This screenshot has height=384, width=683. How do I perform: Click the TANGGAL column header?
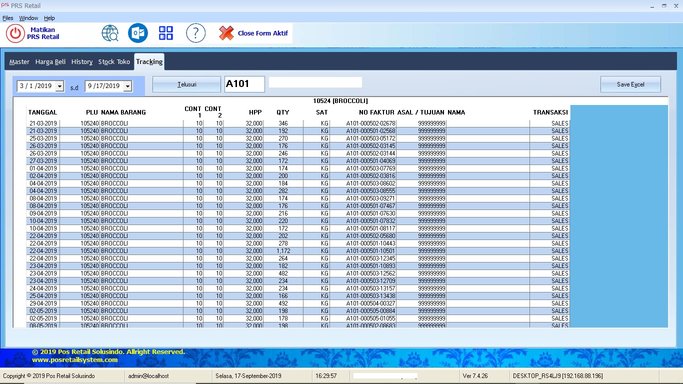coord(43,112)
